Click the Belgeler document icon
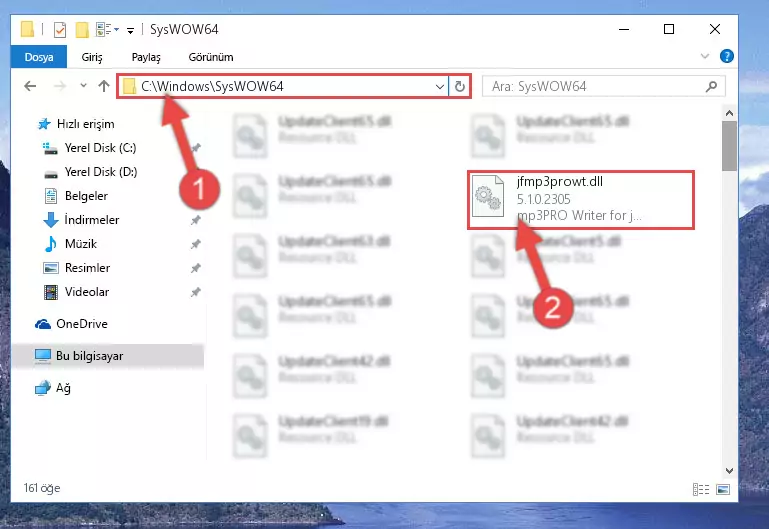The width and height of the screenshot is (769, 529). [x=51, y=196]
